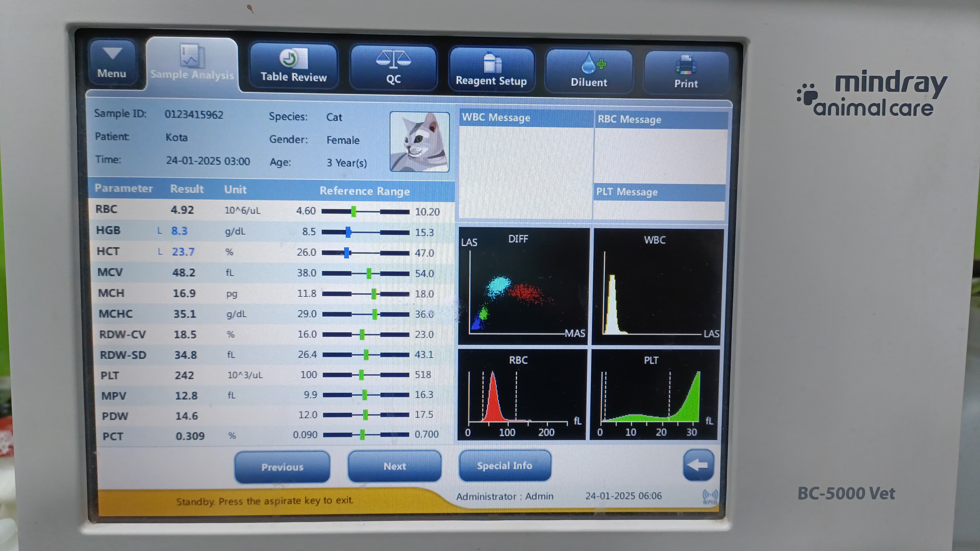Select the cat species picture
The height and width of the screenshot is (551, 980).
click(419, 142)
